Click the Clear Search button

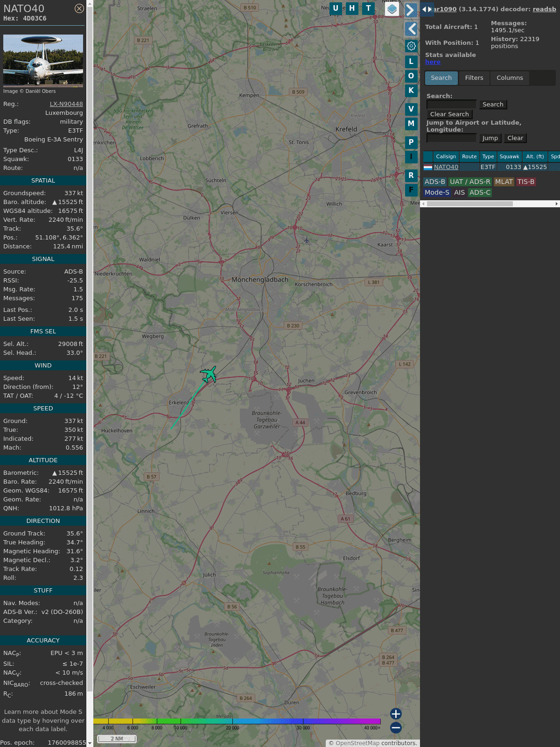point(449,114)
